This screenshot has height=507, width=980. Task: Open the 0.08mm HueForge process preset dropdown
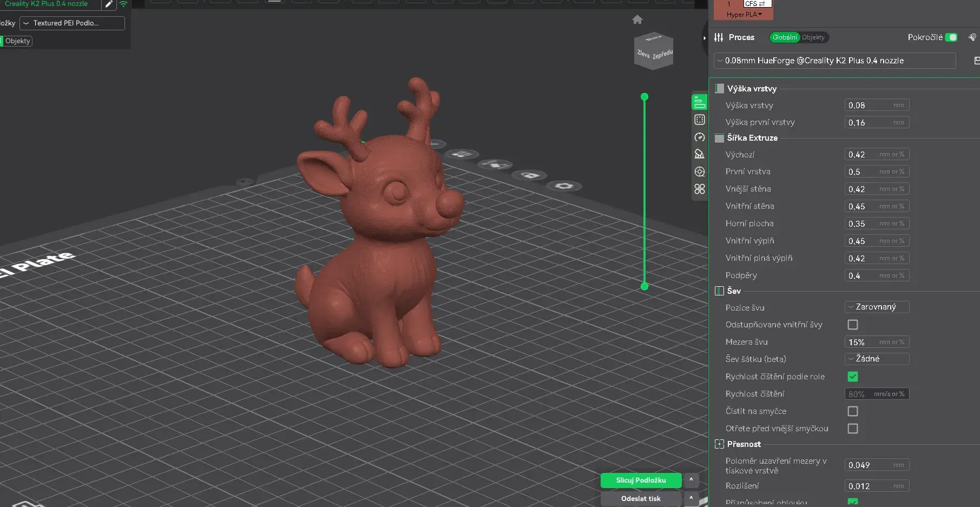[835, 61]
